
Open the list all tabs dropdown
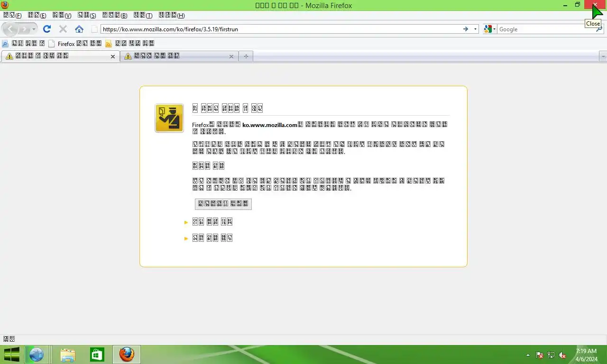coord(603,56)
